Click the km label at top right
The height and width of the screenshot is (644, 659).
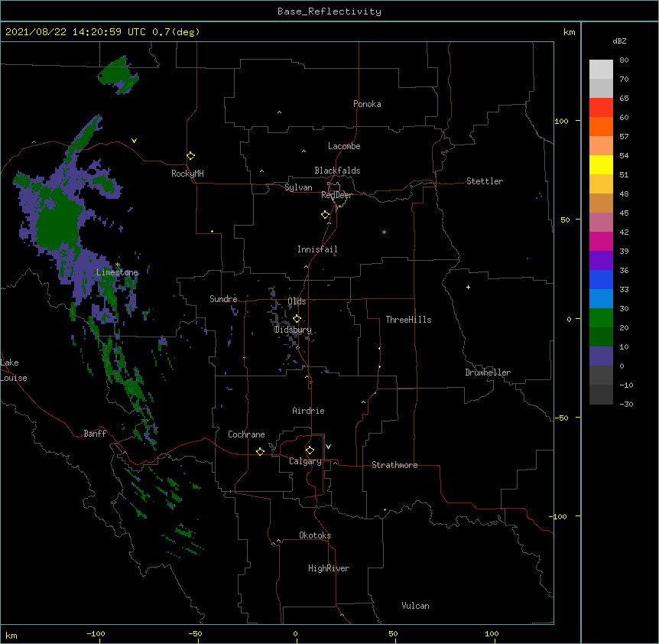(x=570, y=32)
